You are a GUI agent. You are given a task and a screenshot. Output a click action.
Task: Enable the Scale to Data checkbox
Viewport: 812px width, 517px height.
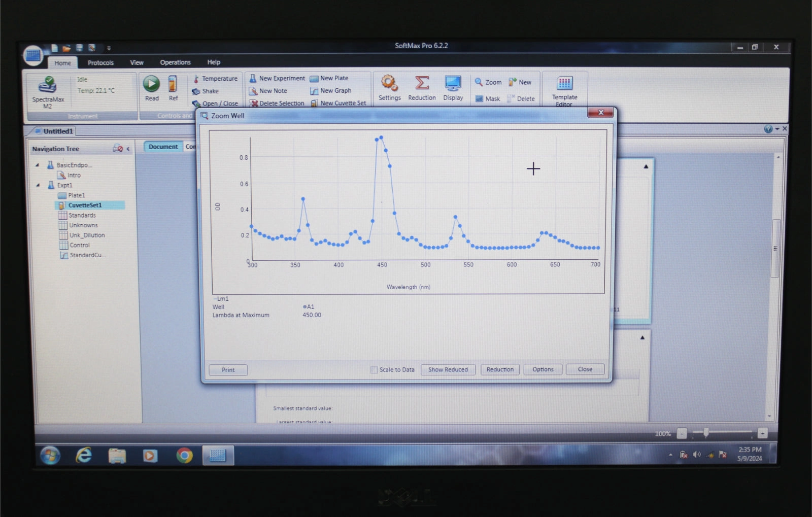click(x=374, y=370)
